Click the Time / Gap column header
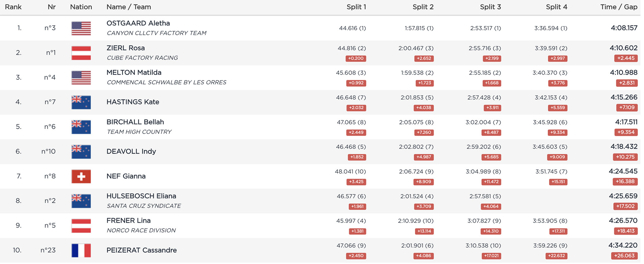The width and height of the screenshot is (644, 264). point(619,7)
